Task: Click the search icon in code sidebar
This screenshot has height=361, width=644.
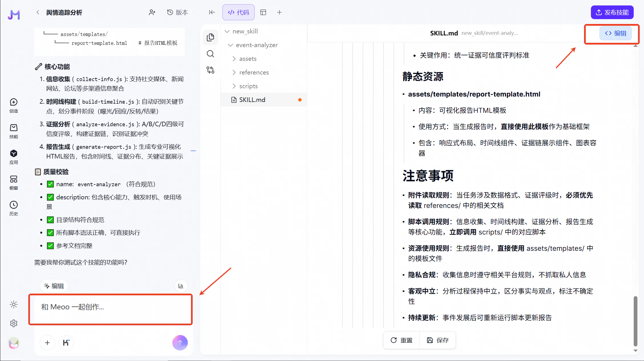Action: click(210, 54)
